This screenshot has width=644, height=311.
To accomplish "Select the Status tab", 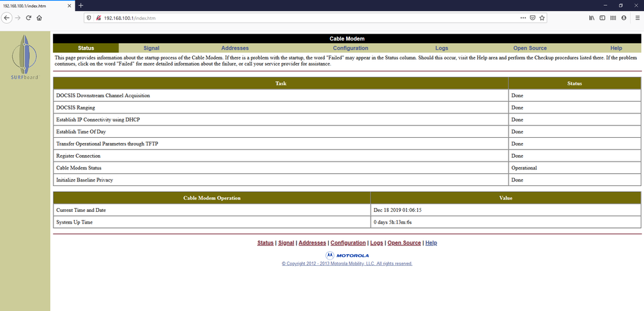I will coord(86,48).
